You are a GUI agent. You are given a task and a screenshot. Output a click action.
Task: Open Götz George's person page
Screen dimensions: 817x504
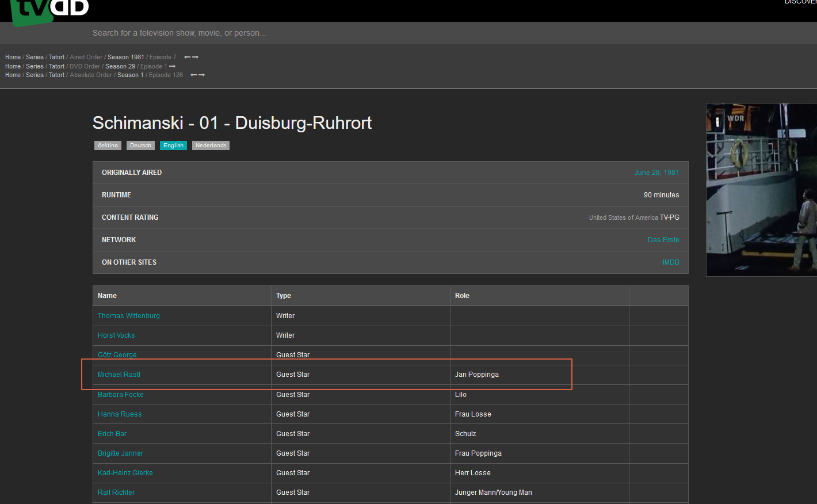coord(117,355)
